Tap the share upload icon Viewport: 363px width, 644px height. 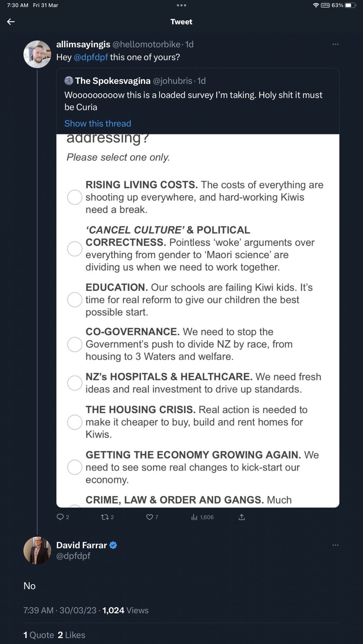click(x=242, y=517)
